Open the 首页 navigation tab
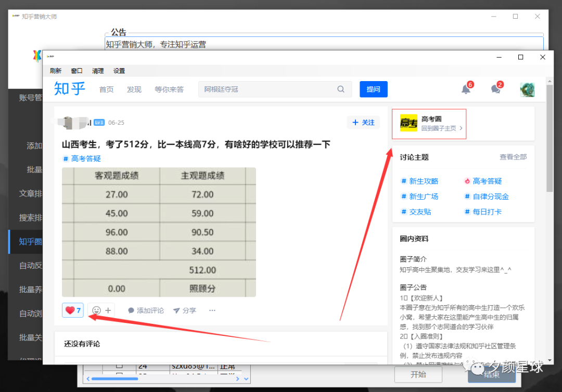This screenshot has width=562, height=392. tap(106, 89)
